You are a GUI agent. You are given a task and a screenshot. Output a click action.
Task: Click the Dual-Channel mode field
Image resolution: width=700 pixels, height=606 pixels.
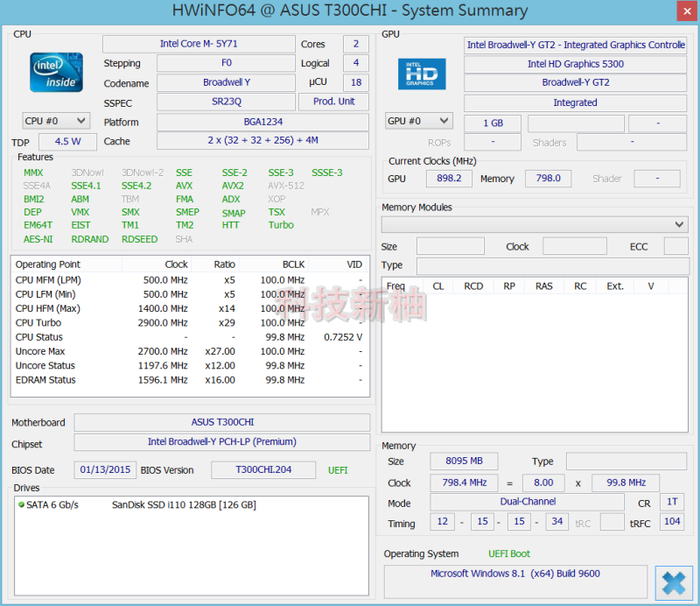pyautogui.click(x=528, y=502)
